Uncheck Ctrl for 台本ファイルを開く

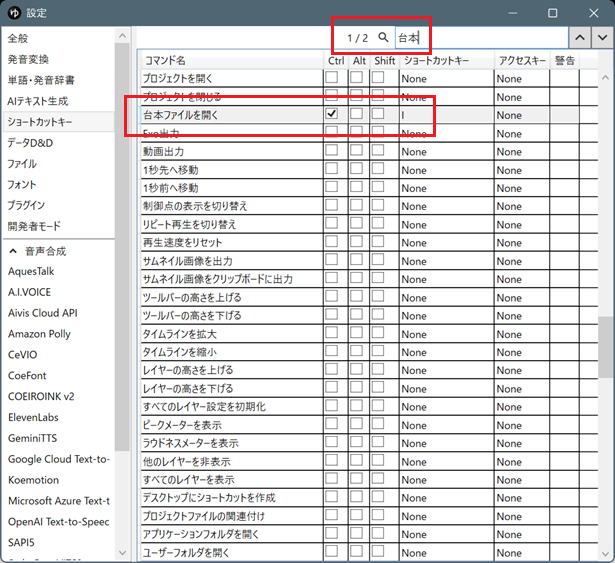pos(332,115)
